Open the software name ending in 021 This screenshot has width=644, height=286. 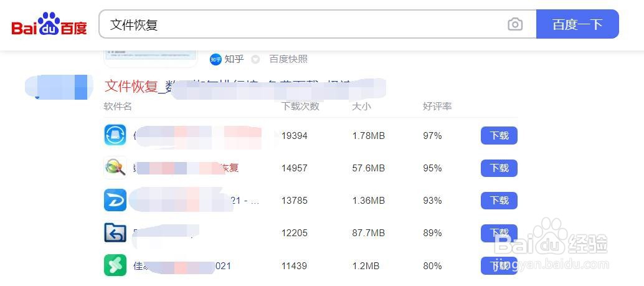(182, 266)
